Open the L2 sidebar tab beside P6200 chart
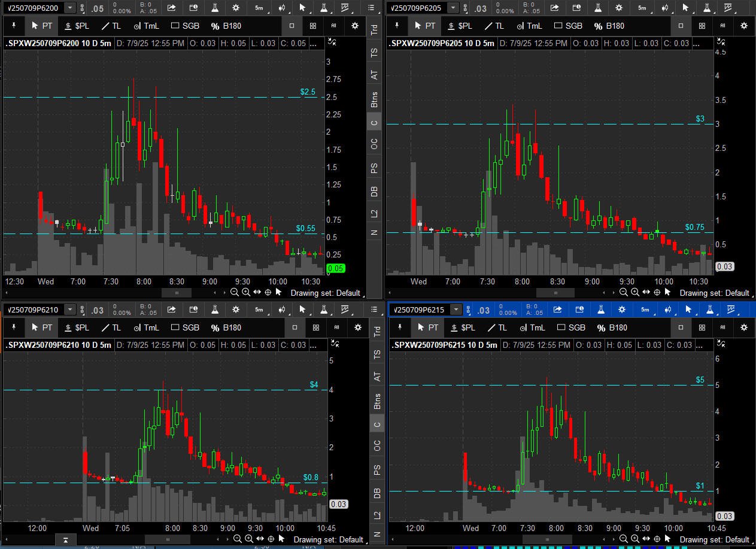756x549 pixels. (x=375, y=213)
